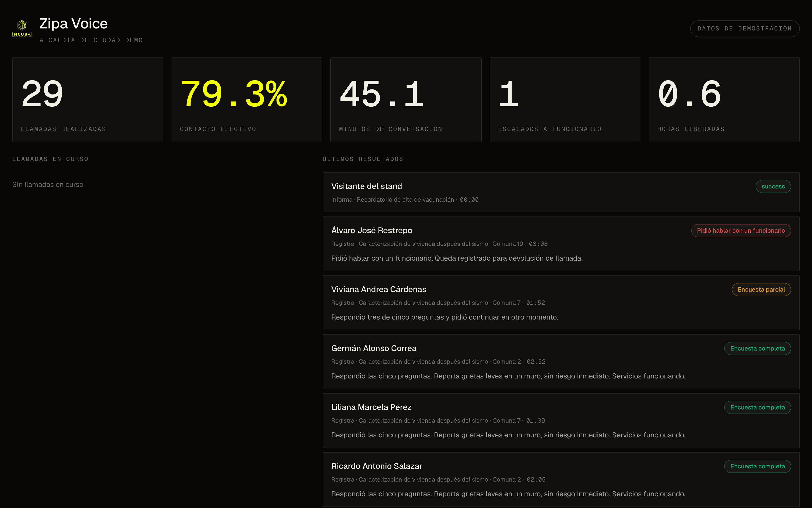Click the 00:00 call duration
This screenshot has width=812, height=508.
click(x=469, y=200)
